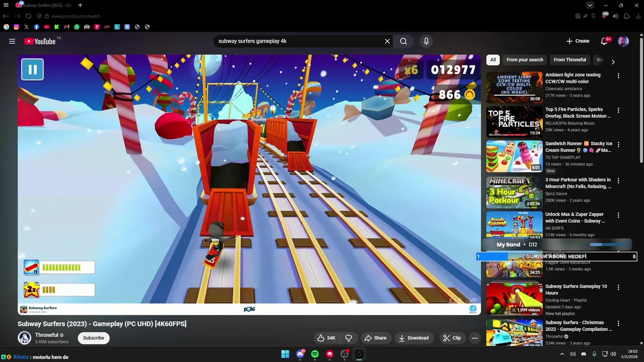The width and height of the screenshot is (644, 362).
Task: Go to the YouTube home logo
Action: pos(40,41)
